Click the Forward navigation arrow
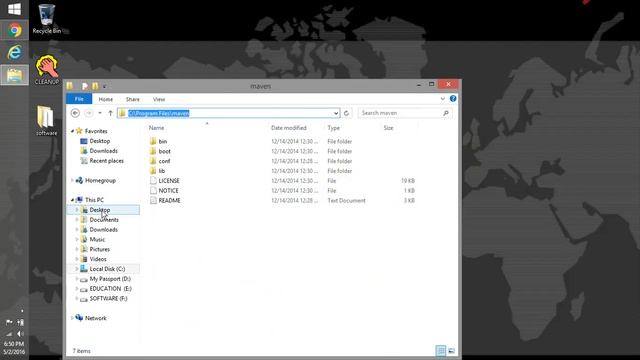Viewport: 640px width, 360px height. tap(89, 113)
